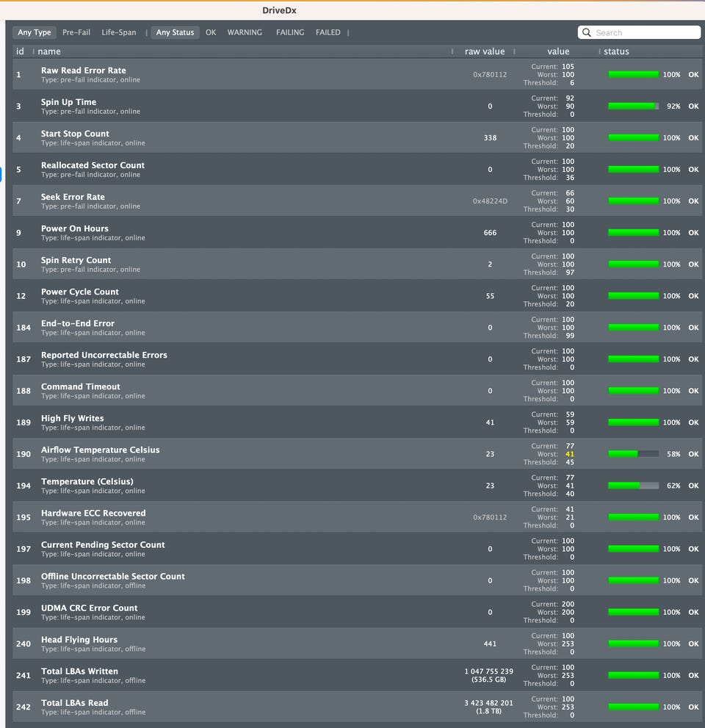Sort by the raw value column header
This screenshot has height=728, width=705.
[485, 51]
